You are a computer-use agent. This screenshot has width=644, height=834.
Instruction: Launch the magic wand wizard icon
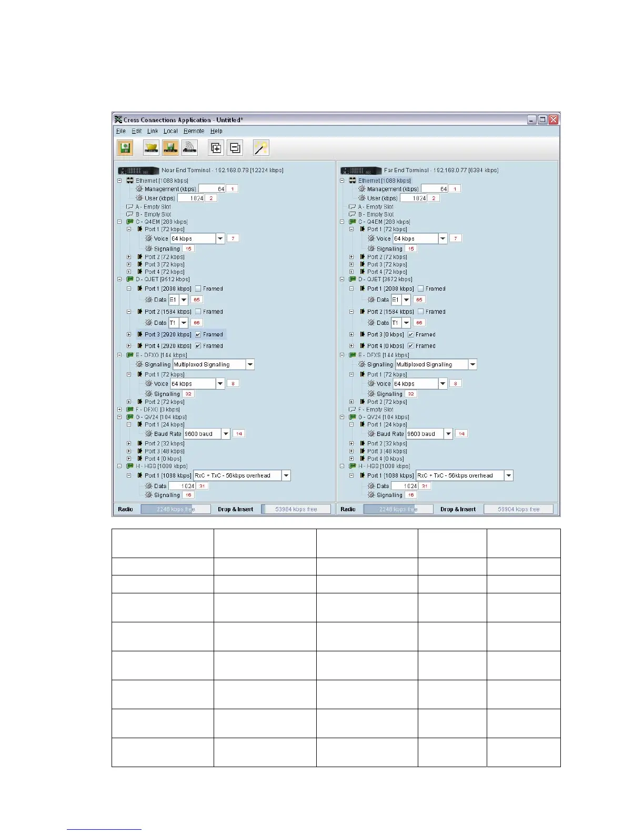(261, 148)
